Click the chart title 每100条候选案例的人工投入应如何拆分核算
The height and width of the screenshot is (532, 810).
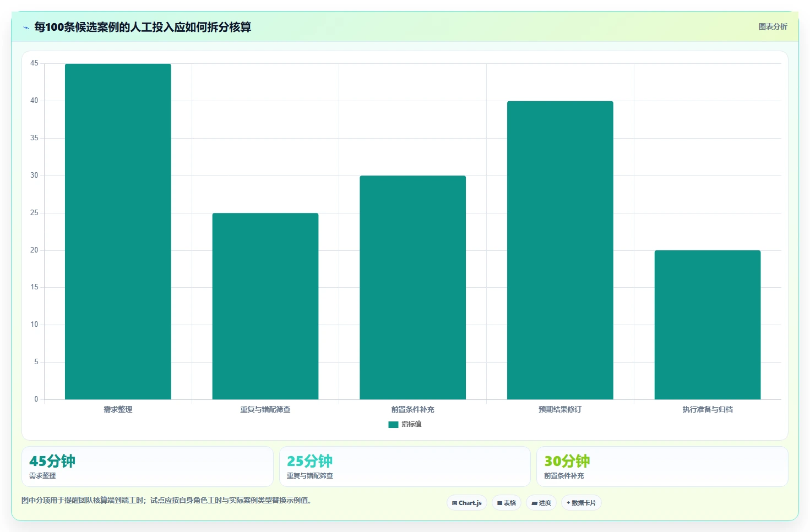[x=143, y=27]
